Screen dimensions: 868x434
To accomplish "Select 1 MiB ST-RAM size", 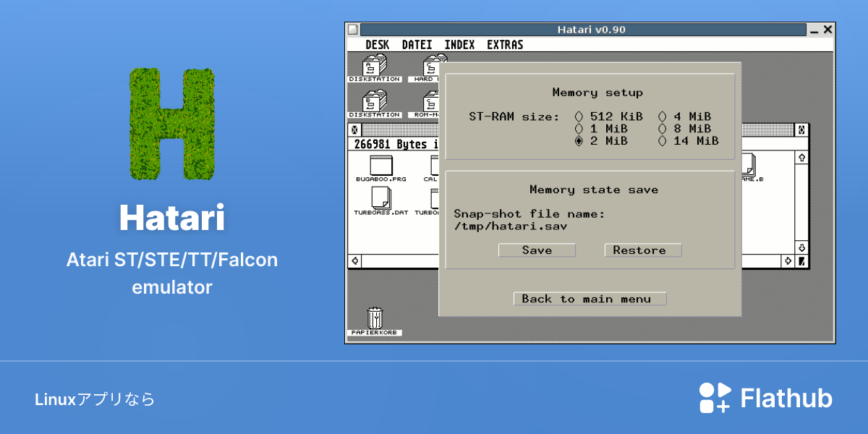I will (x=602, y=129).
